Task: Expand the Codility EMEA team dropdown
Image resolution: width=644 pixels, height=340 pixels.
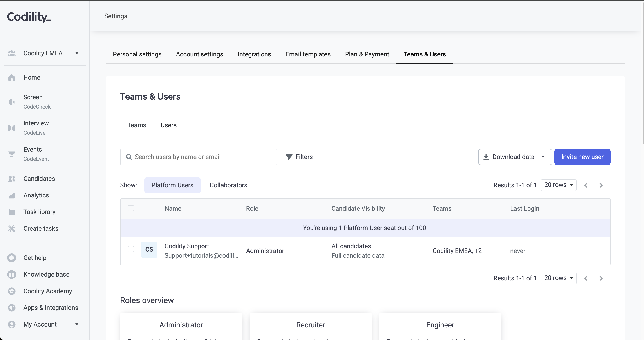Action: (77, 53)
